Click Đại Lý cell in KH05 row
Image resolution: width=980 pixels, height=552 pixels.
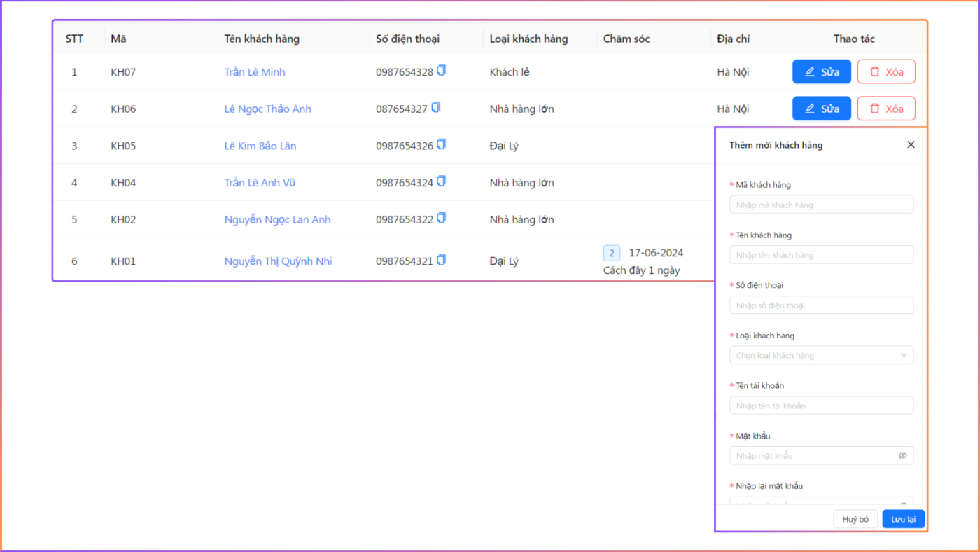tap(504, 146)
